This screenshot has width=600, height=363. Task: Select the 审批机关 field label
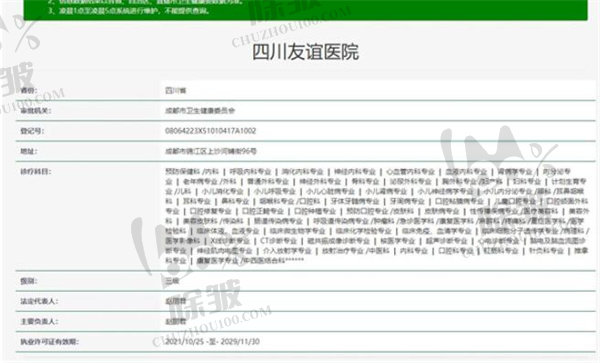click(35, 111)
